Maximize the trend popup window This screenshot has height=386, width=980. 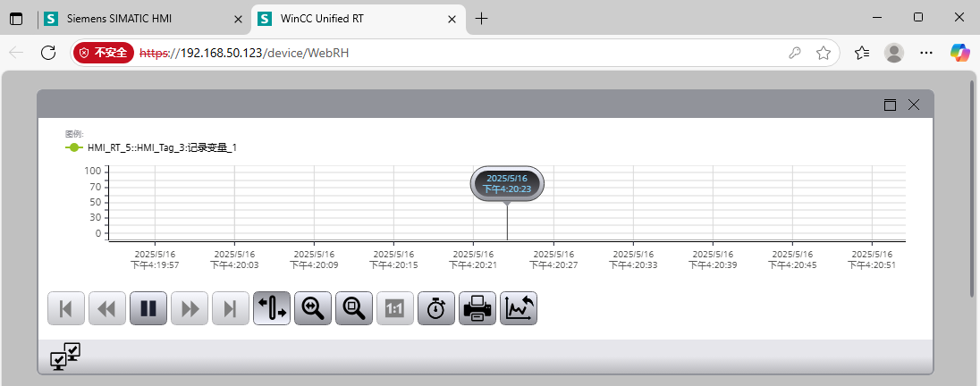890,105
